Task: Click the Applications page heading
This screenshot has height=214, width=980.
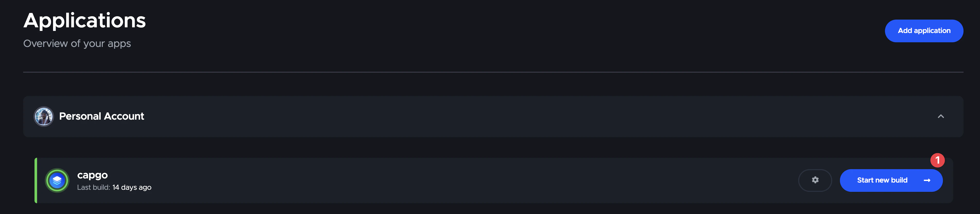Action: (x=84, y=21)
